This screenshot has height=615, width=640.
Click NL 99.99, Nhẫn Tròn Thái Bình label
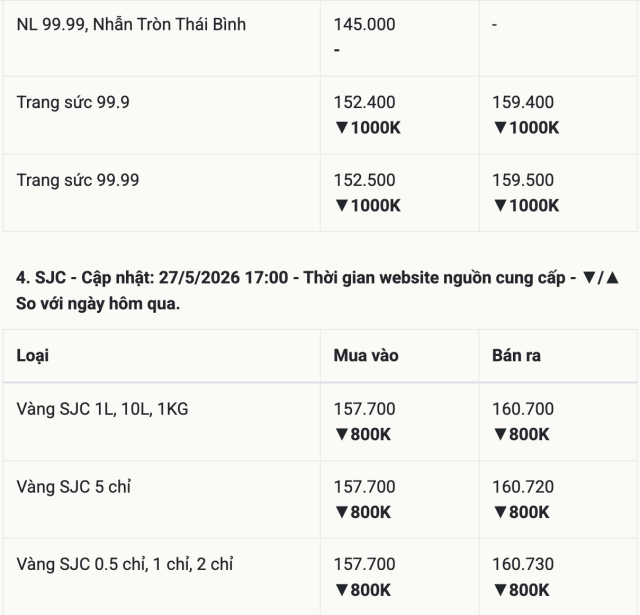click(131, 24)
